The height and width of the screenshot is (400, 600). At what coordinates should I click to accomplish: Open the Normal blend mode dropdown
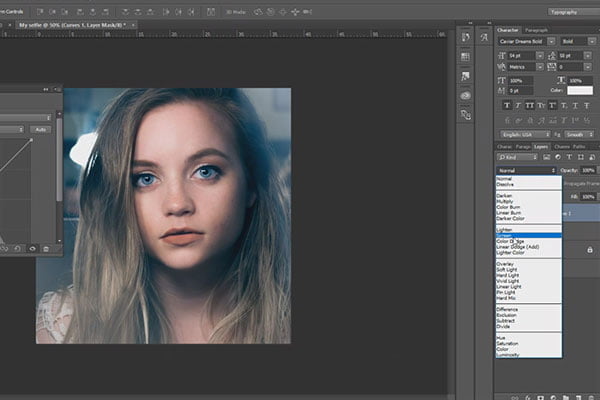527,170
